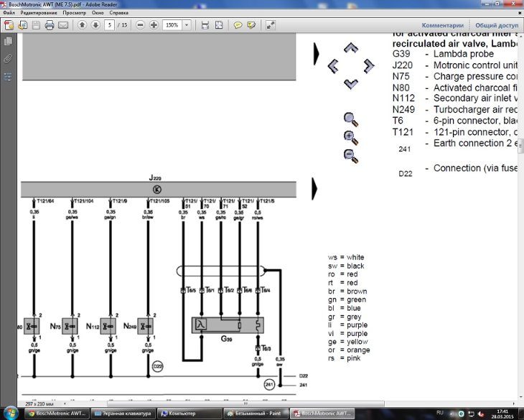524x420 pixels.
Task: Click the magnifier plus icon in diagram
Action: point(351,138)
